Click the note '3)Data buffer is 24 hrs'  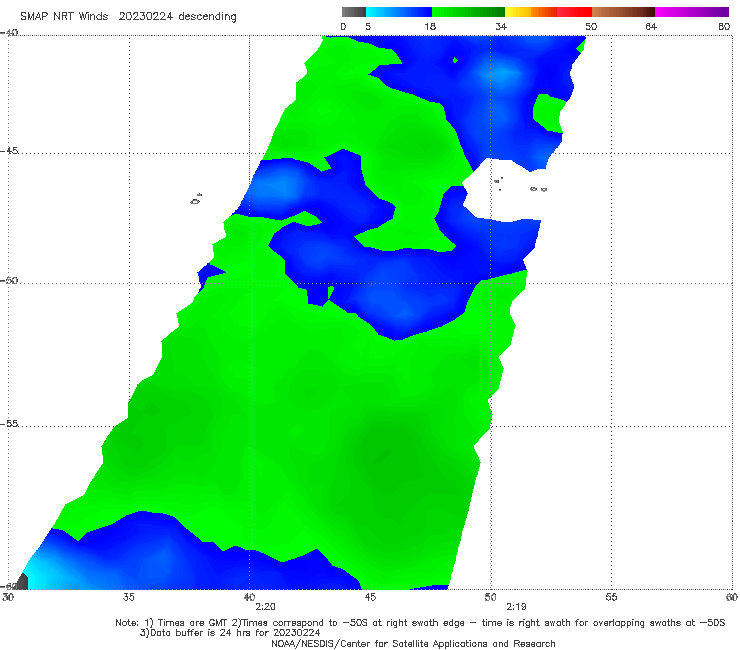point(230,633)
